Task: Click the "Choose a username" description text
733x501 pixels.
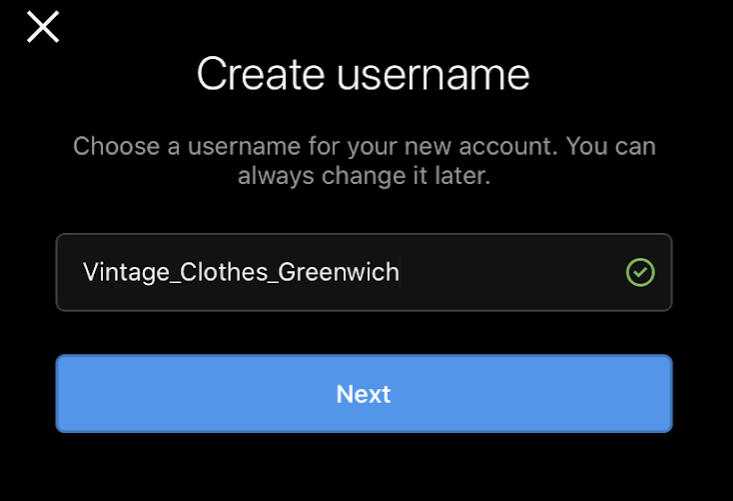Action: tap(364, 161)
